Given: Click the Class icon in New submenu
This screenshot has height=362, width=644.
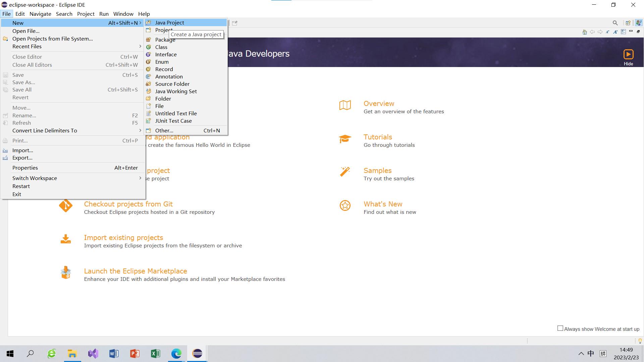Looking at the screenshot, I should click(148, 47).
